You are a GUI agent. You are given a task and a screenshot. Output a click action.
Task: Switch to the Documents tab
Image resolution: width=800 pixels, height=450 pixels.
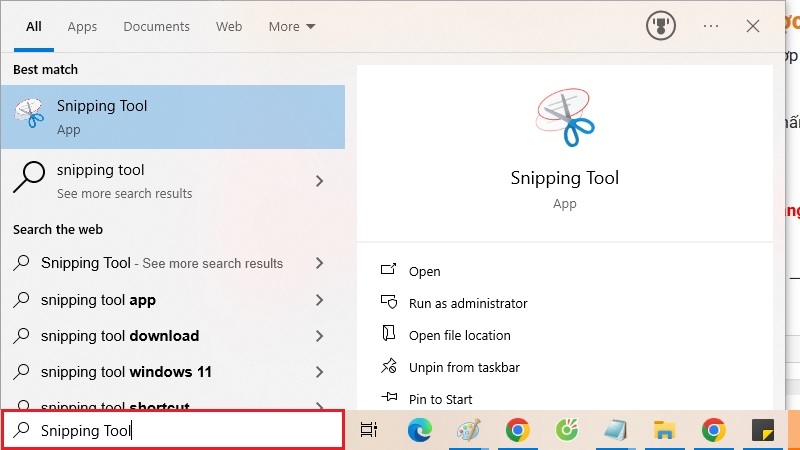(156, 27)
